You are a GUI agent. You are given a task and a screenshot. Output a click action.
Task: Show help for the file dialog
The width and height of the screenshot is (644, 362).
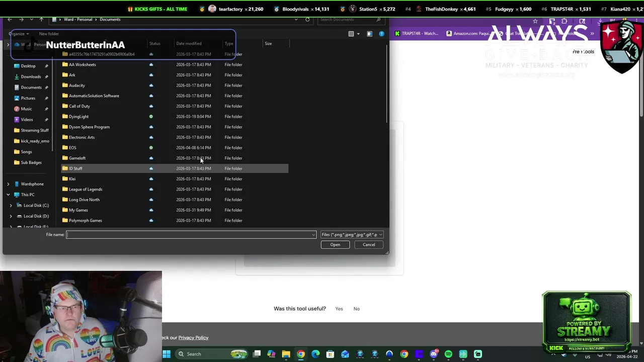pyautogui.click(x=381, y=34)
